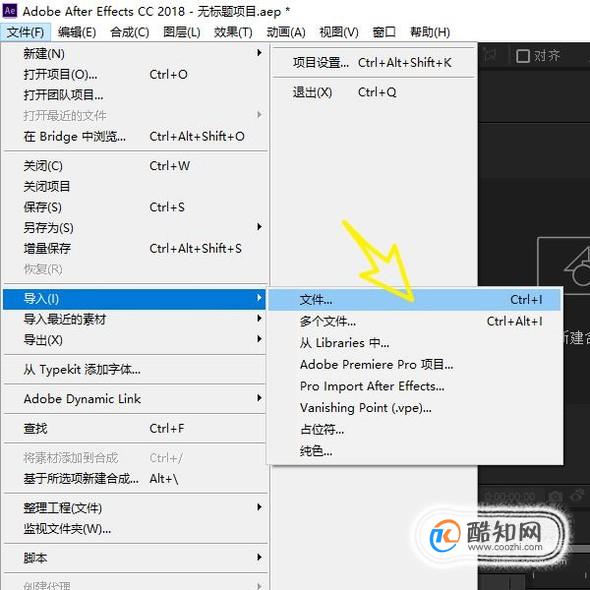
Task: Choose 关闭(C) from the File menu
Action: point(135,166)
